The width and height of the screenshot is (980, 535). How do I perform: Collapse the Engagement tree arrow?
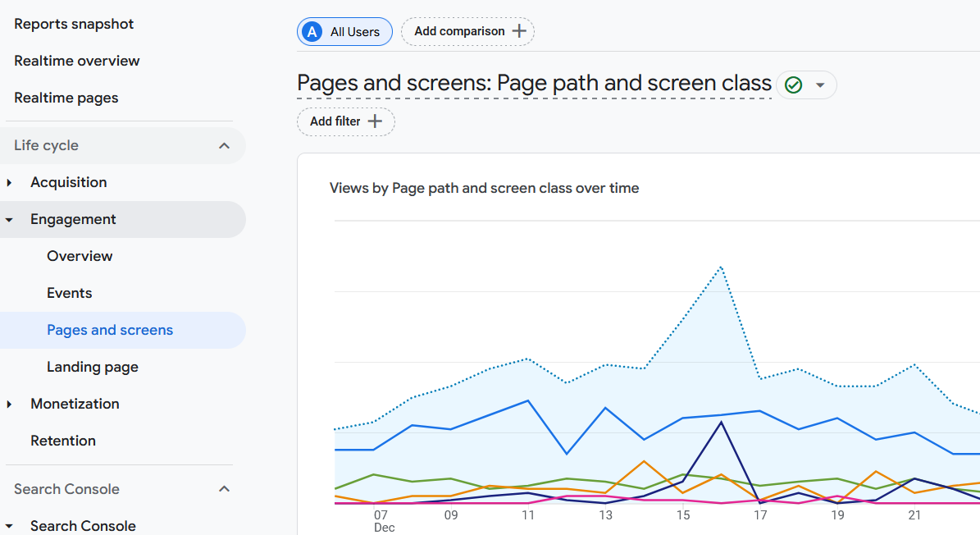coord(10,220)
